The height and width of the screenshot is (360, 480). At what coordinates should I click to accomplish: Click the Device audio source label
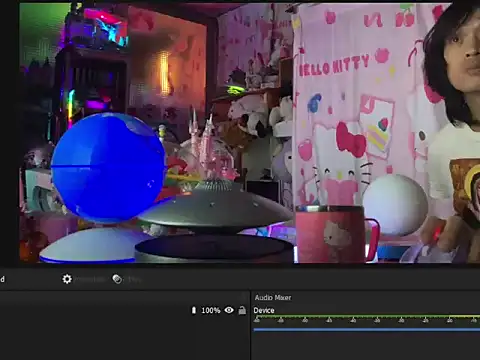pyautogui.click(x=264, y=311)
